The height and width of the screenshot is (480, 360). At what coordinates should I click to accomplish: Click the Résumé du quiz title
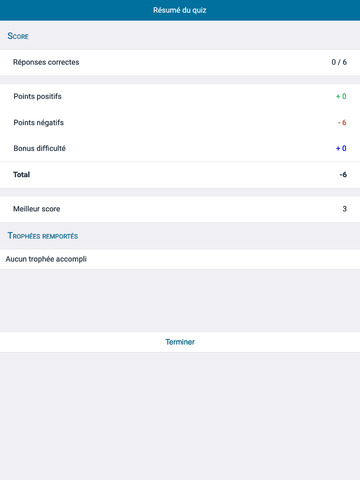coord(180,10)
